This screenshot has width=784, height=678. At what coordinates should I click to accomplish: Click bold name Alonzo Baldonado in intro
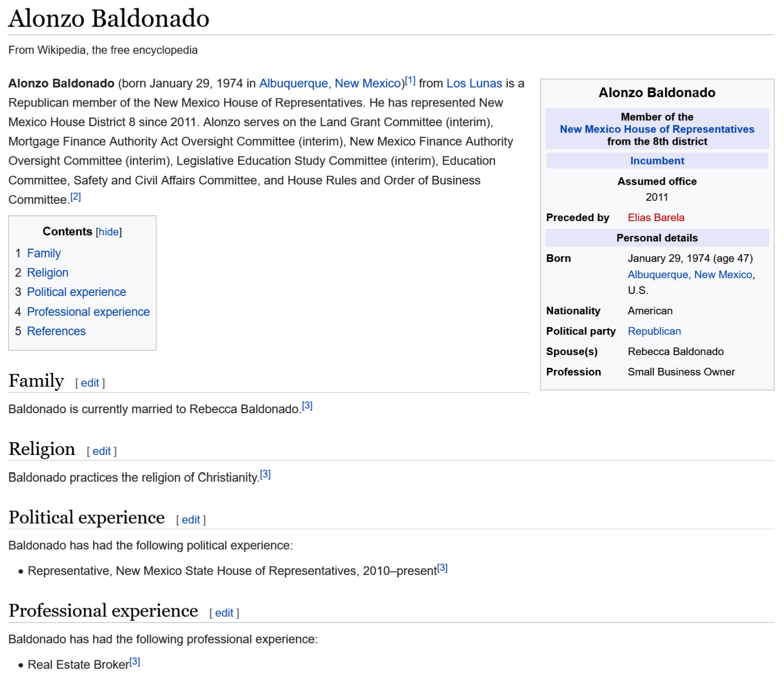tap(61, 84)
